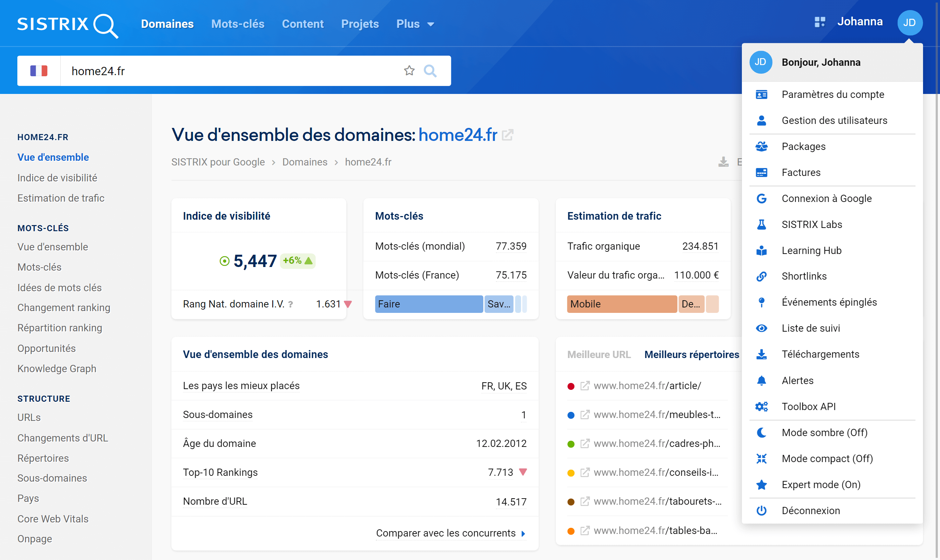Click the Faire blue intent bar segment
The width and height of the screenshot is (940, 560).
[x=429, y=304]
